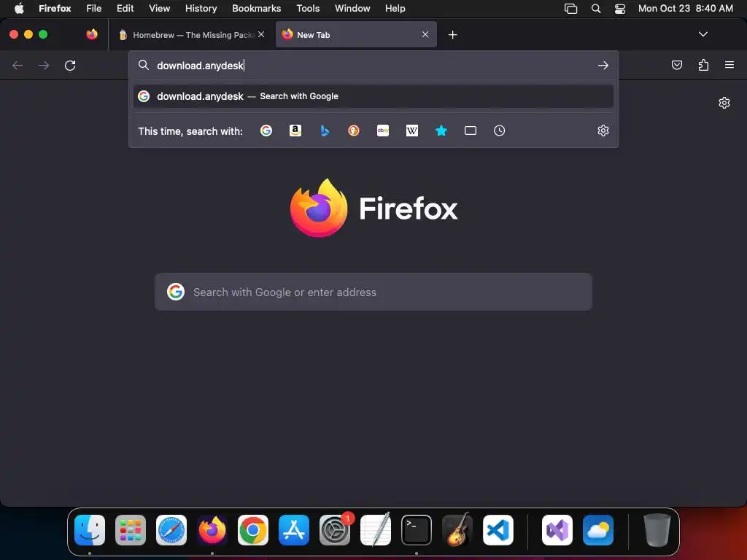
Task: Search this time with Bing icon
Action: tap(325, 131)
